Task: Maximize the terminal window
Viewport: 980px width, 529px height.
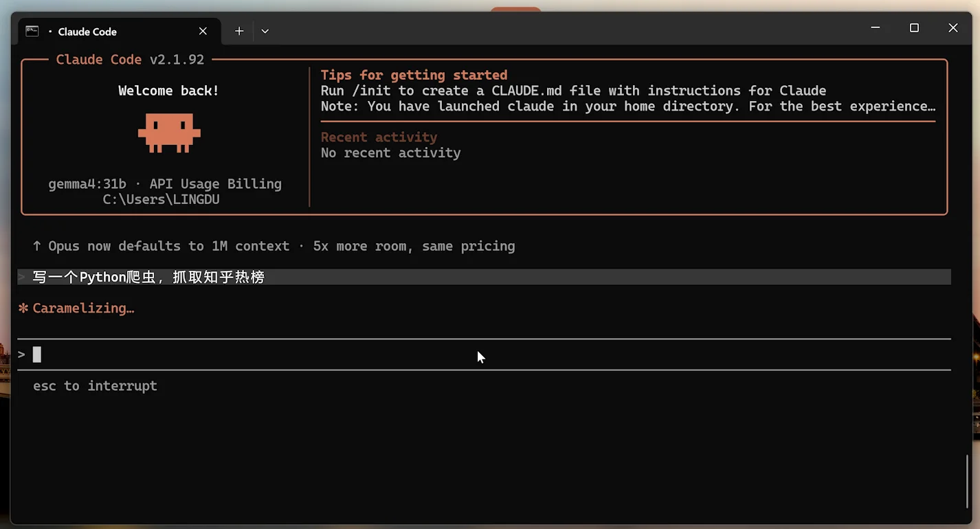Action: click(914, 28)
